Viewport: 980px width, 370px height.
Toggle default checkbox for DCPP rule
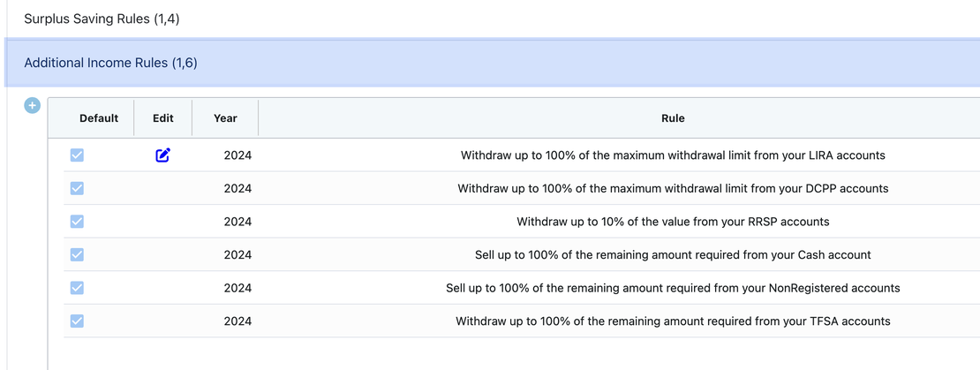click(77, 188)
